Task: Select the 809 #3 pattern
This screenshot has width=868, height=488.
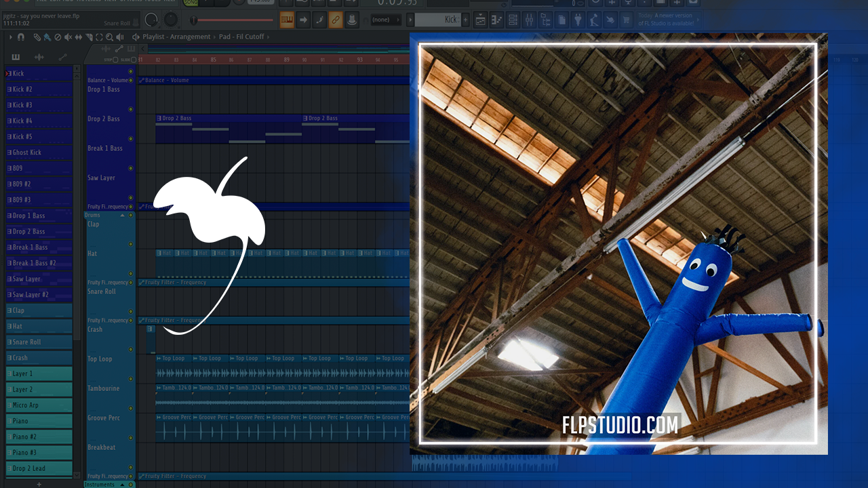Action: tap(39, 200)
